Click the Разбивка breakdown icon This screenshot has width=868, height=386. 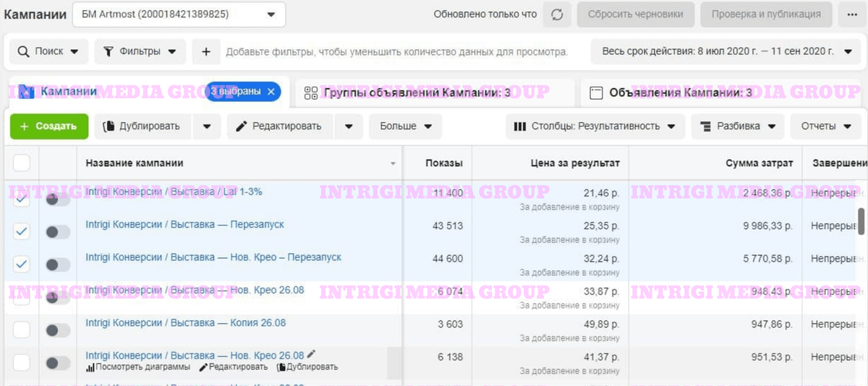(706, 126)
